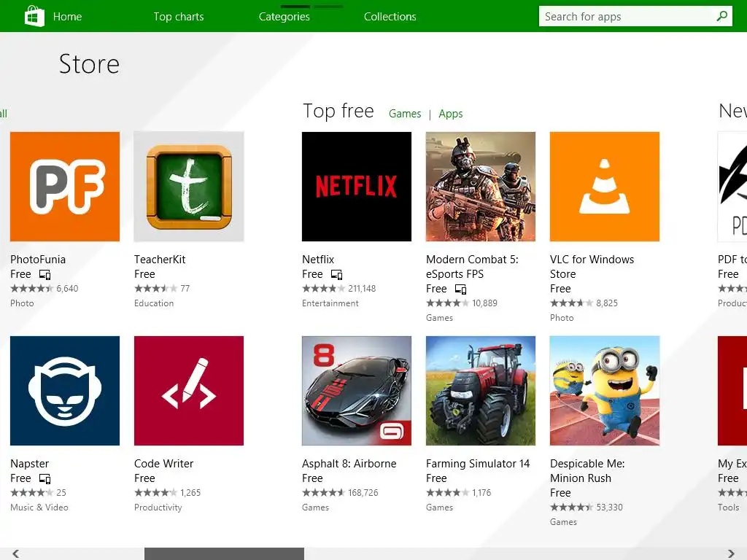Click Asphalt 8 rating count 168,726
The width and height of the screenshot is (747, 560).
(x=363, y=493)
